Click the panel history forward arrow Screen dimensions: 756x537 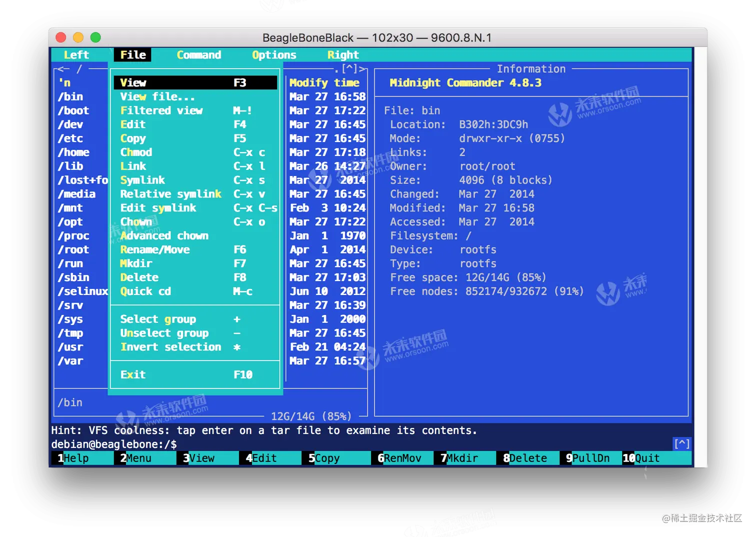pos(362,68)
